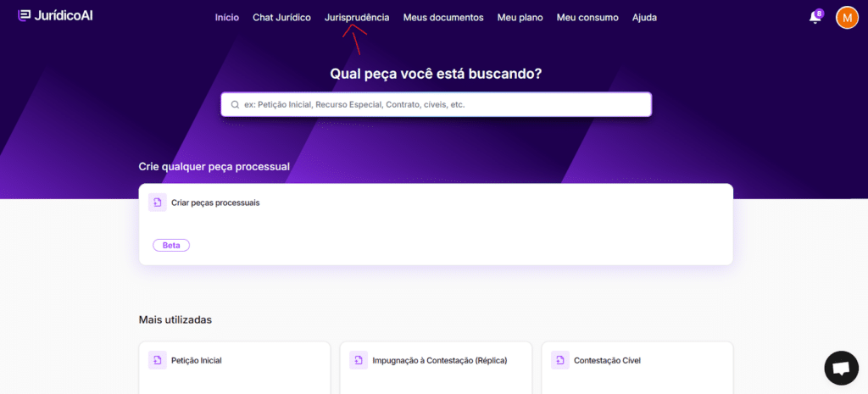
Task: Navigate to Jurisprudência
Action: pos(357,17)
